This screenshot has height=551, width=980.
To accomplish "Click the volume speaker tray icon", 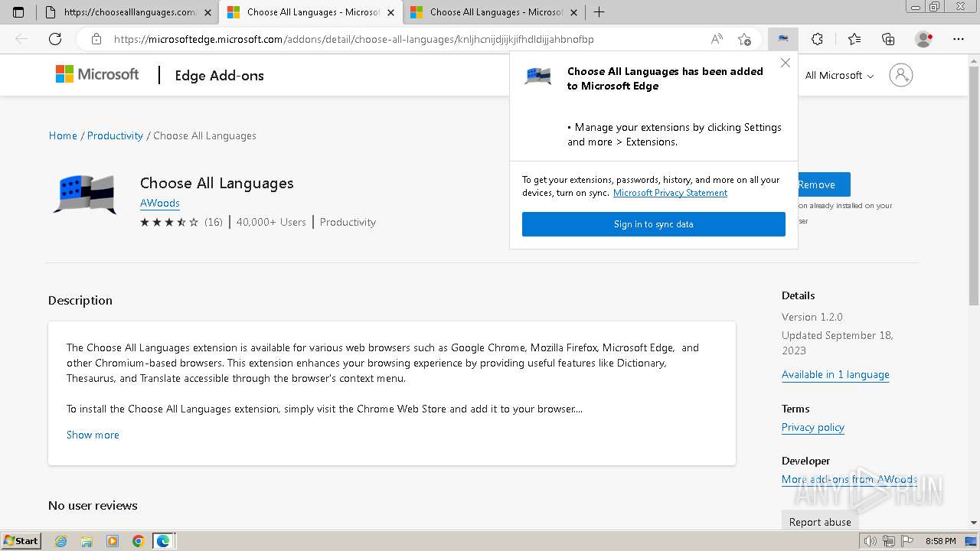I will pyautogui.click(x=870, y=541).
